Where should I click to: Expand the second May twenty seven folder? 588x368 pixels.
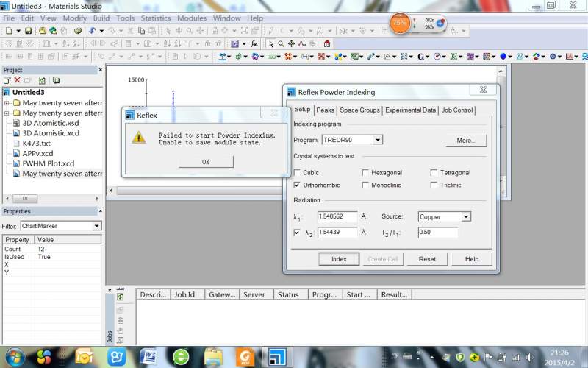(x=7, y=113)
